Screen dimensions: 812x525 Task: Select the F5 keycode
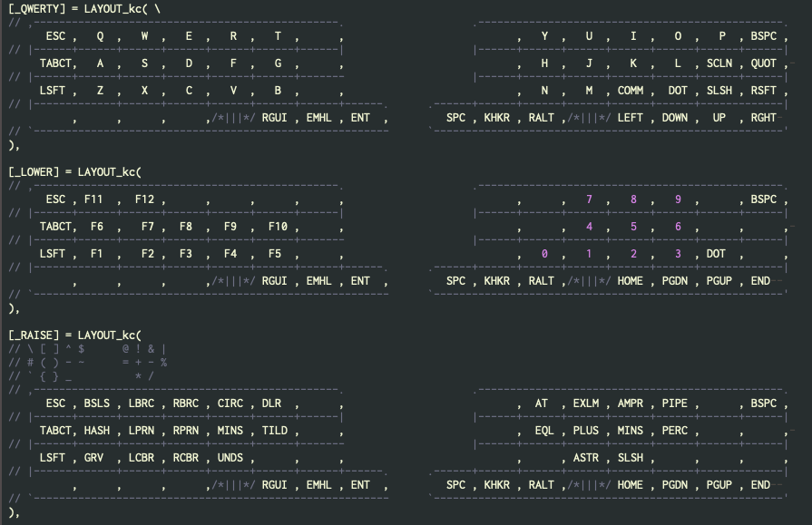tap(275, 254)
